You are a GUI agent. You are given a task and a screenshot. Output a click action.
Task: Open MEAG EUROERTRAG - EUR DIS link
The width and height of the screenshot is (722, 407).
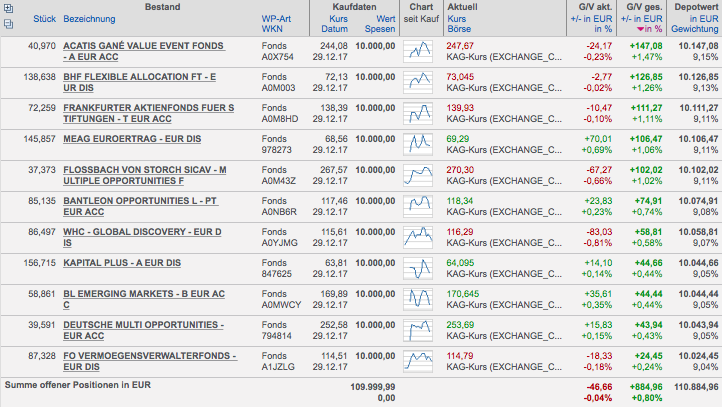[x=132, y=139]
